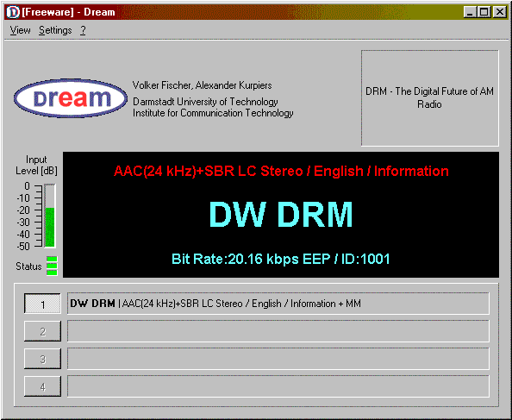Click the red AAC audio format text
The width and height of the screenshot is (512, 420).
(x=281, y=171)
